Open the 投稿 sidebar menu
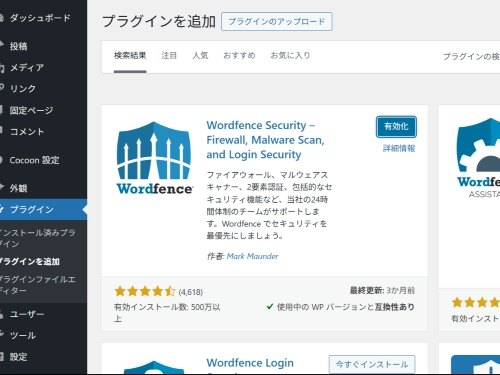 [x=18, y=46]
